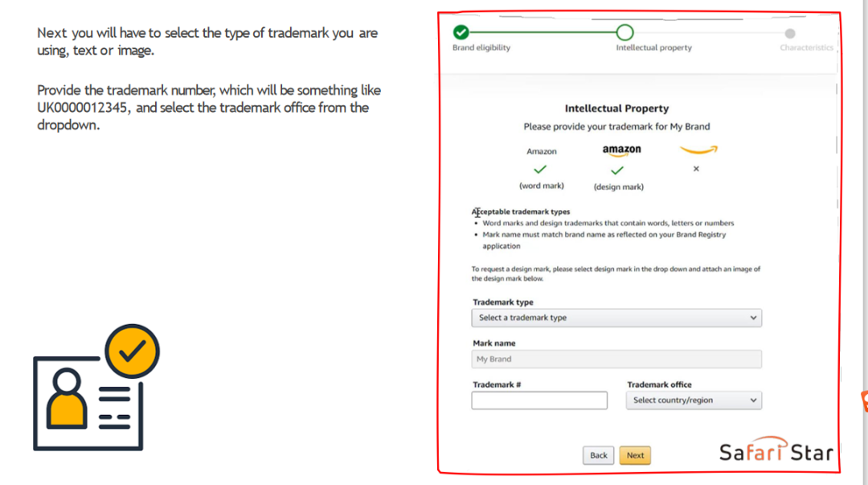Click the green progress line between steps

tap(542, 32)
